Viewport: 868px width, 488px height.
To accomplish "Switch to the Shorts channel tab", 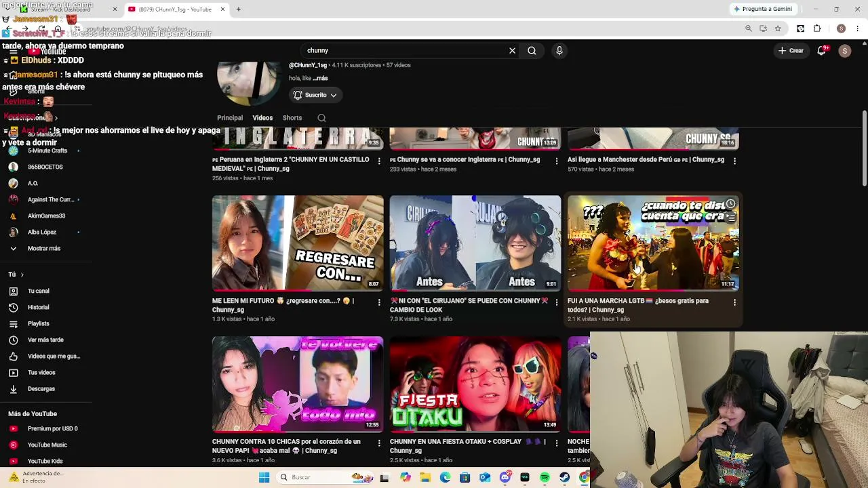I will 292,118.
